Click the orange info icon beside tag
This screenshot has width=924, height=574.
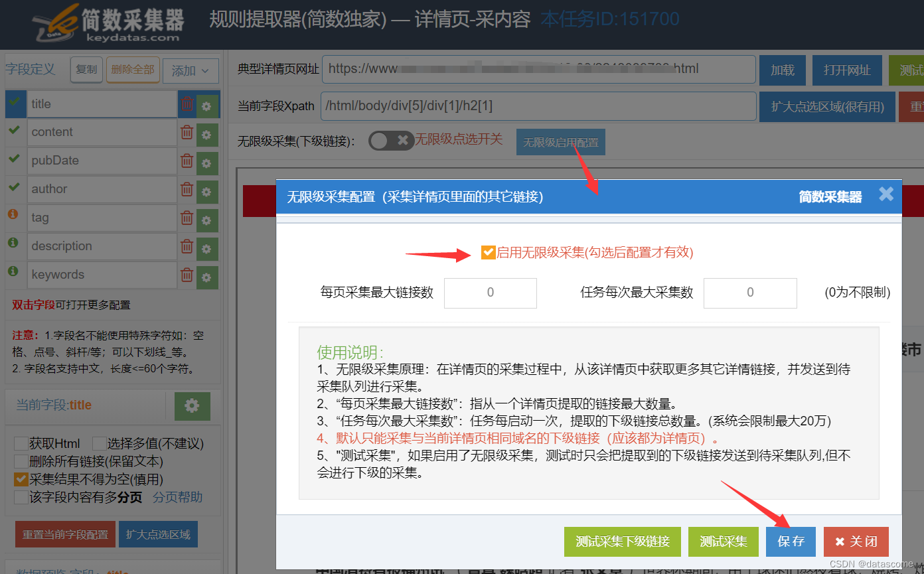pyautogui.click(x=13, y=214)
